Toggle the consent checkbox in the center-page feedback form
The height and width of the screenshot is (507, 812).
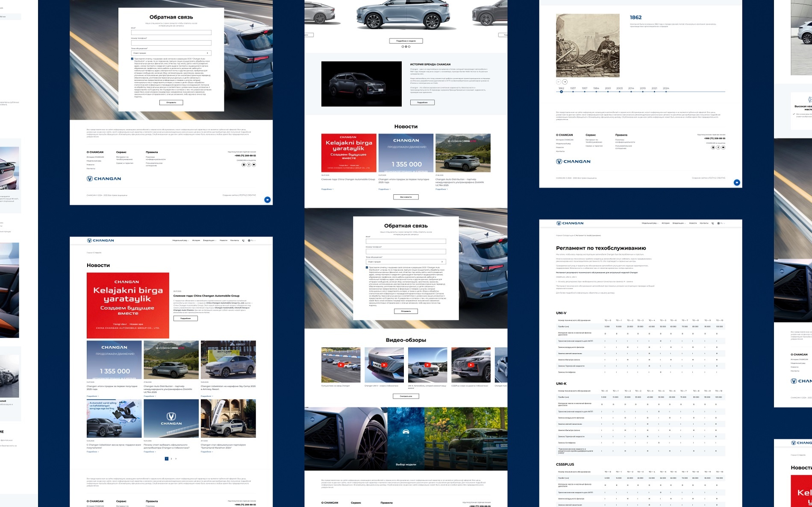tap(367, 267)
